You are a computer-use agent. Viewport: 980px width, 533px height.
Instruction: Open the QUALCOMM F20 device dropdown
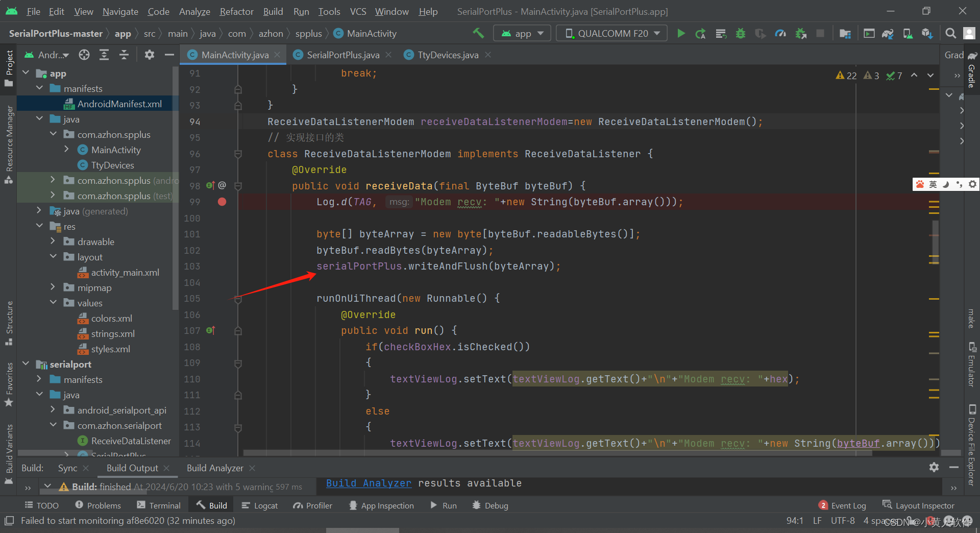pos(611,33)
